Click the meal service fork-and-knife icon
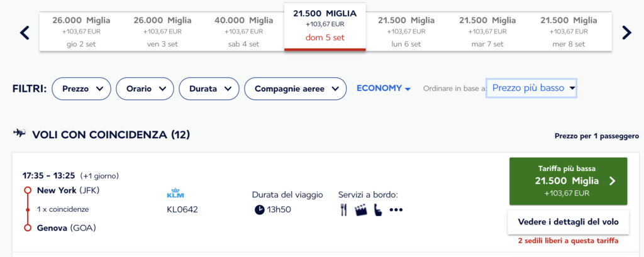The height and width of the screenshot is (257, 644). (x=344, y=211)
